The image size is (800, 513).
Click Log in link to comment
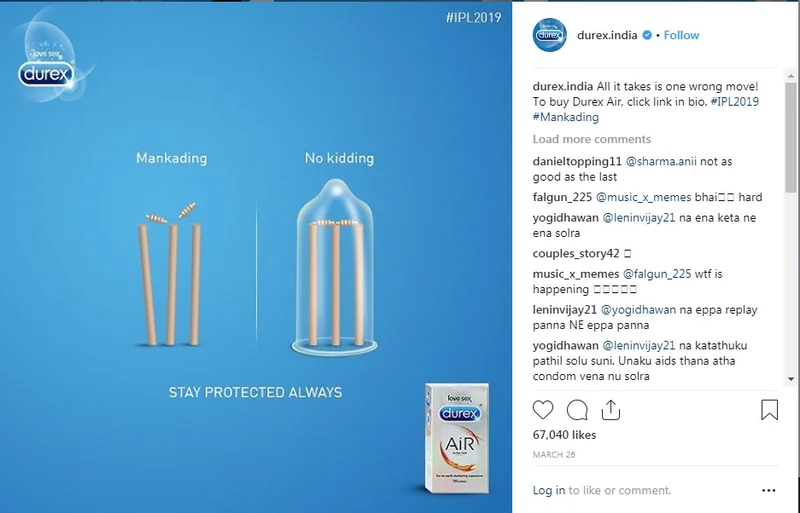coord(548,491)
